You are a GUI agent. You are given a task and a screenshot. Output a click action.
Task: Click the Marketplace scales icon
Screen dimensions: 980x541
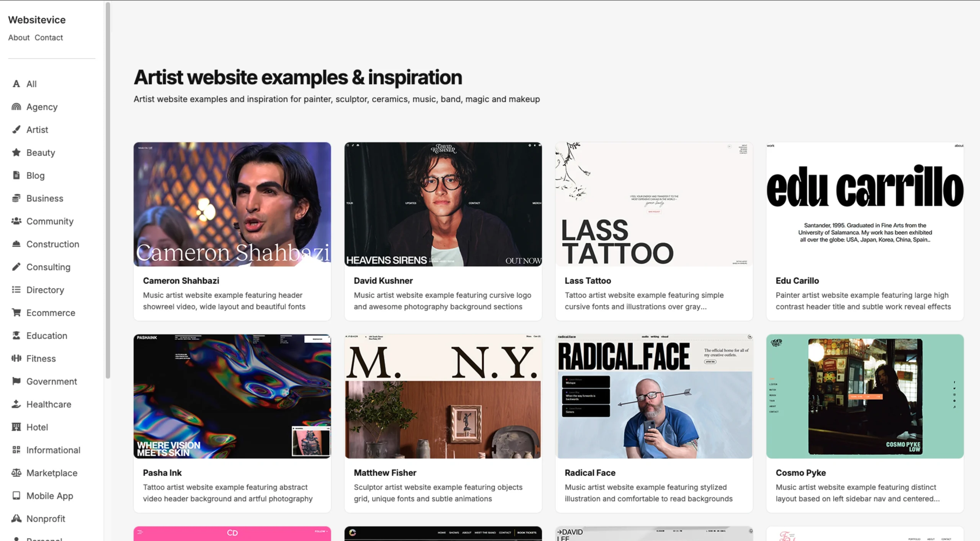click(x=16, y=473)
